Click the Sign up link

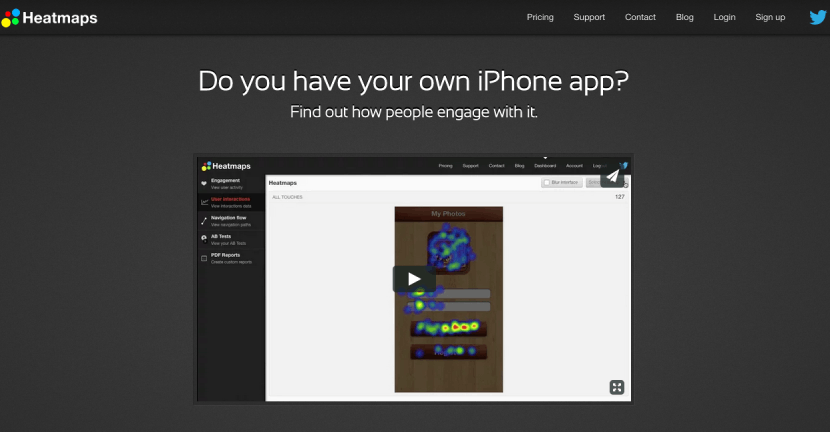click(770, 17)
